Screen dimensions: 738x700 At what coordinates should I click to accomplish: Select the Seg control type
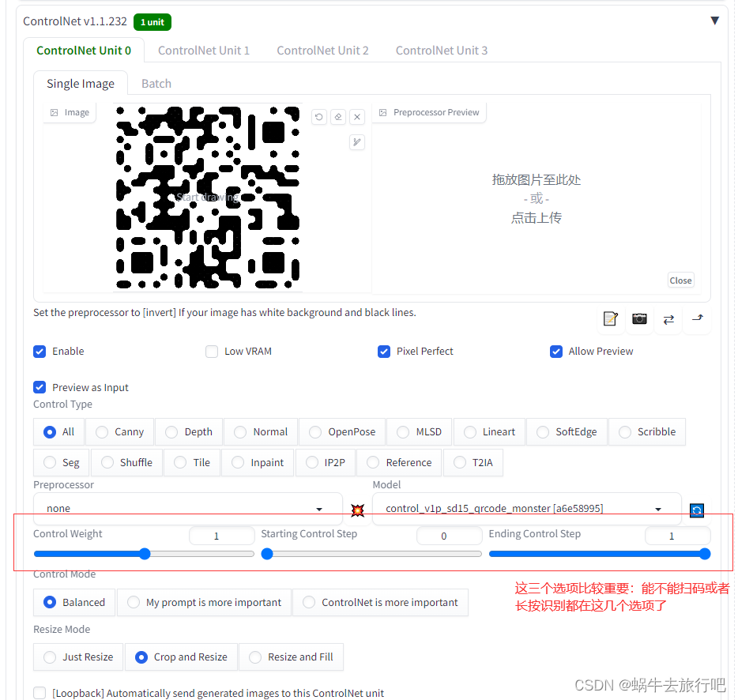(61, 463)
